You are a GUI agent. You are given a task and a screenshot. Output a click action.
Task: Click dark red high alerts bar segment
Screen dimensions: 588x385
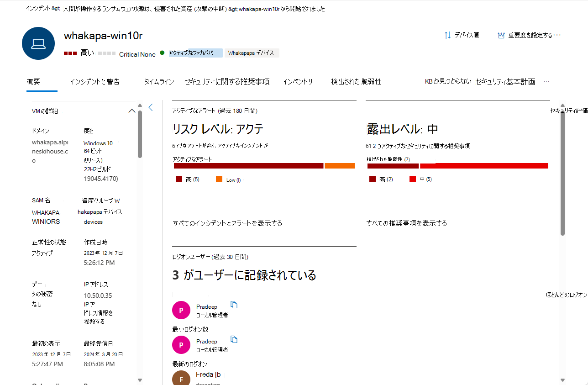click(248, 166)
